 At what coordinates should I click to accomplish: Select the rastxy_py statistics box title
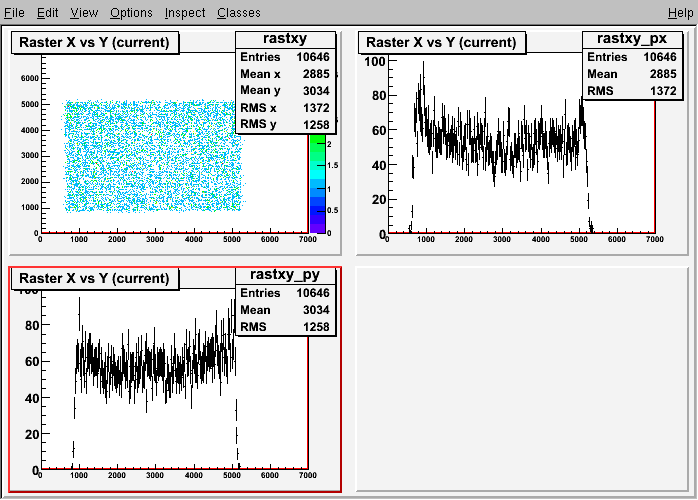coord(285,275)
